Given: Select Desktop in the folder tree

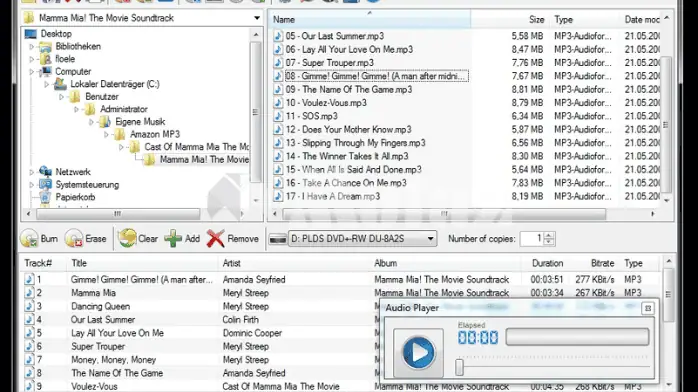Looking at the screenshot, I should coord(56,34).
